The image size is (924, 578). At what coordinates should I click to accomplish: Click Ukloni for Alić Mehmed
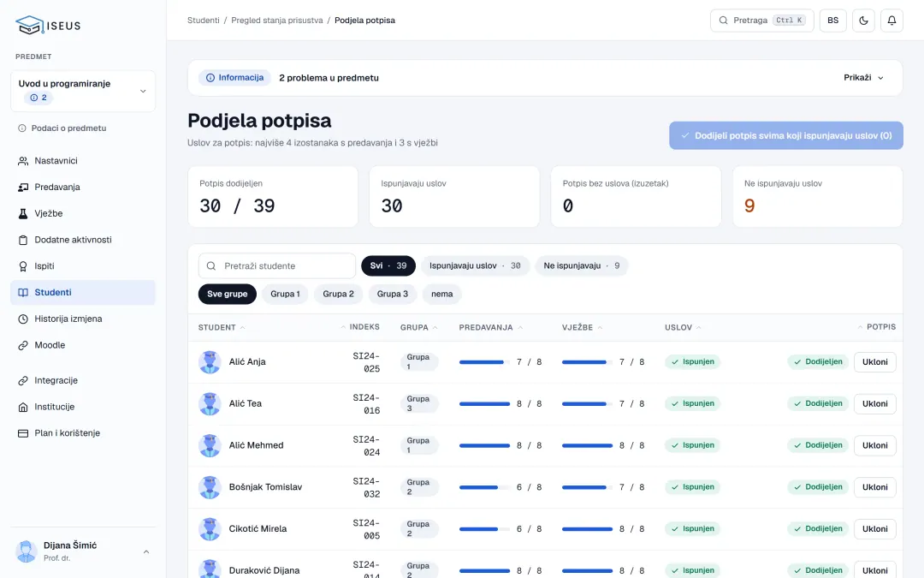(875, 445)
